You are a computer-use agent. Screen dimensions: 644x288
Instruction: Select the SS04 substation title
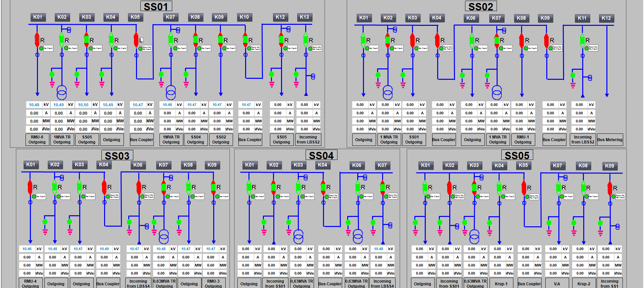click(x=321, y=156)
